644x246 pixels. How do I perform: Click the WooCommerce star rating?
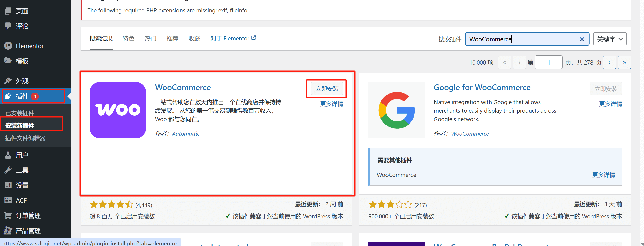coord(111,204)
